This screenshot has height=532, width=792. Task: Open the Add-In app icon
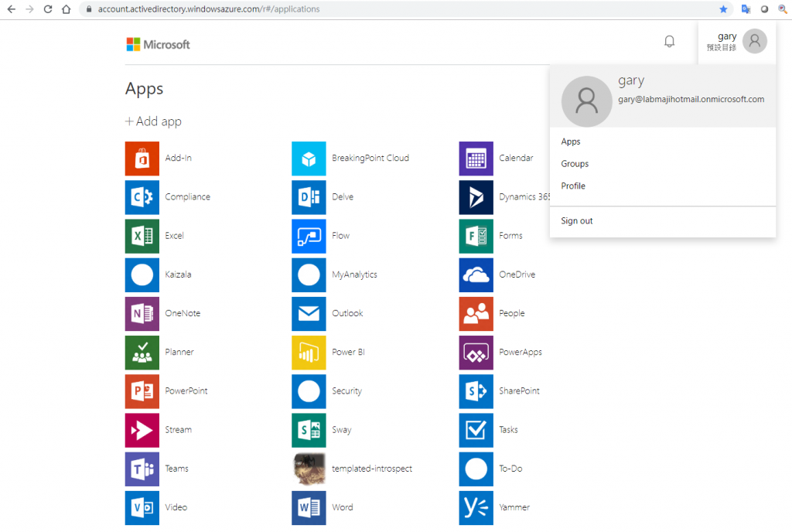pyautogui.click(x=142, y=159)
